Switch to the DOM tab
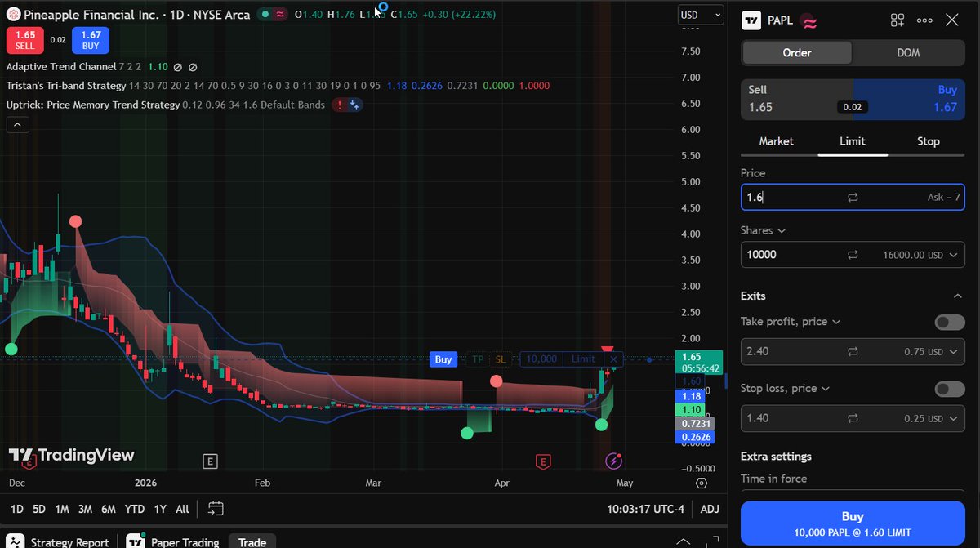Image resolution: width=980 pixels, height=548 pixels. point(908,52)
